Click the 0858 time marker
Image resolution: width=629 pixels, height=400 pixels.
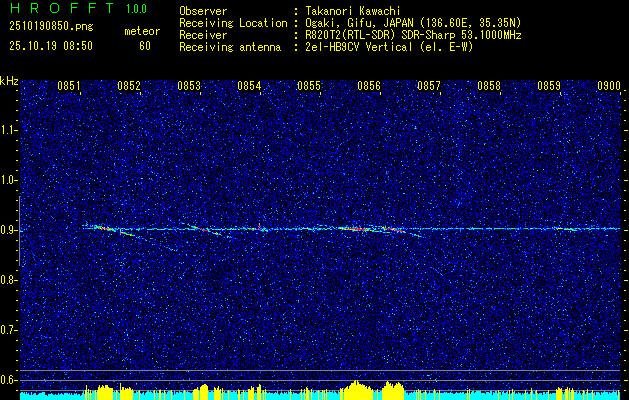[489, 86]
